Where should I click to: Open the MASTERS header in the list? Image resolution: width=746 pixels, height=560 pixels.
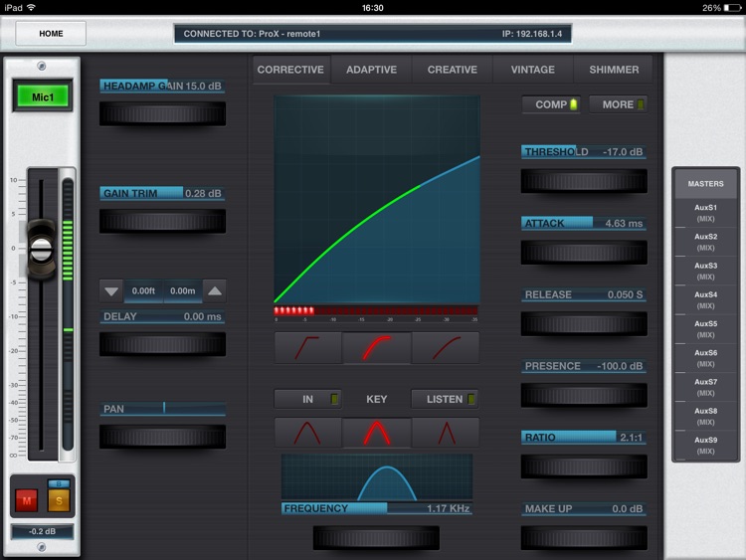705,184
